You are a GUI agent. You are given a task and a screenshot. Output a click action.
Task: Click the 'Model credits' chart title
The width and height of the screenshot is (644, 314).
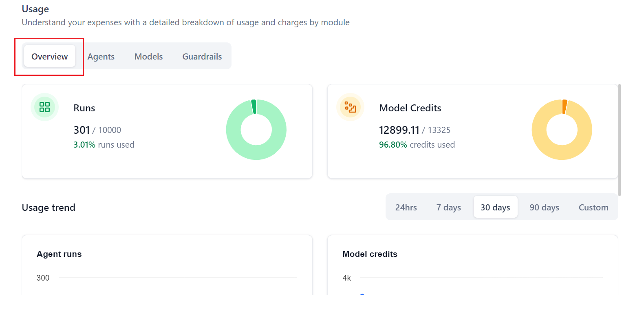coord(370,254)
